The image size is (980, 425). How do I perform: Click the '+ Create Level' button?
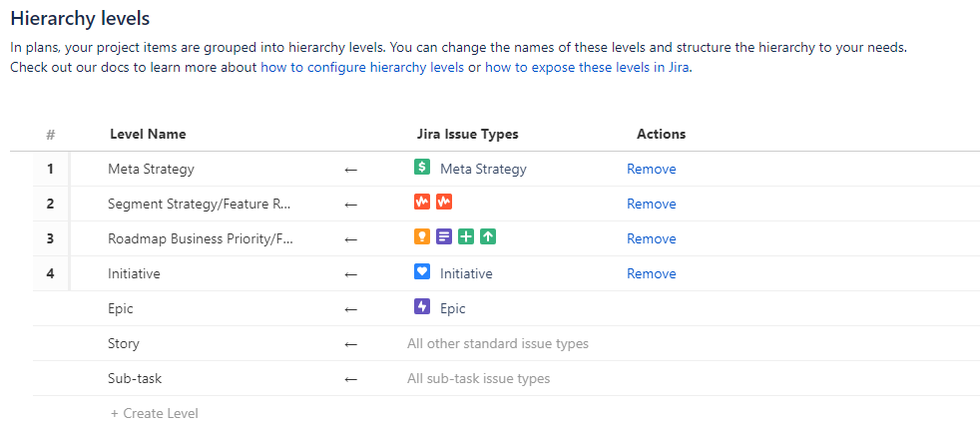point(155,413)
